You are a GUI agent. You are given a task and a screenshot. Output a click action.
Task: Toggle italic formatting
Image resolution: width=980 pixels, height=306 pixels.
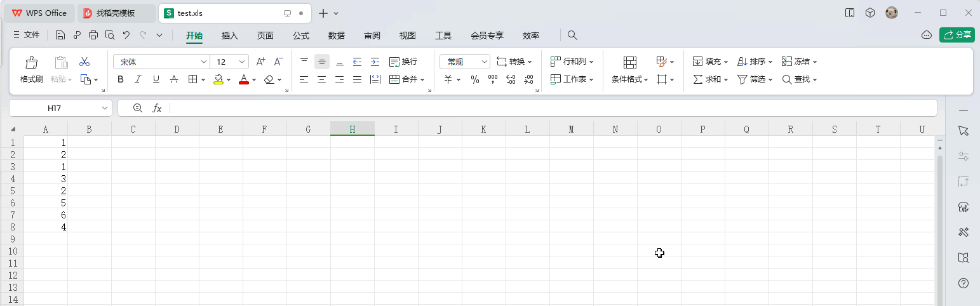138,79
